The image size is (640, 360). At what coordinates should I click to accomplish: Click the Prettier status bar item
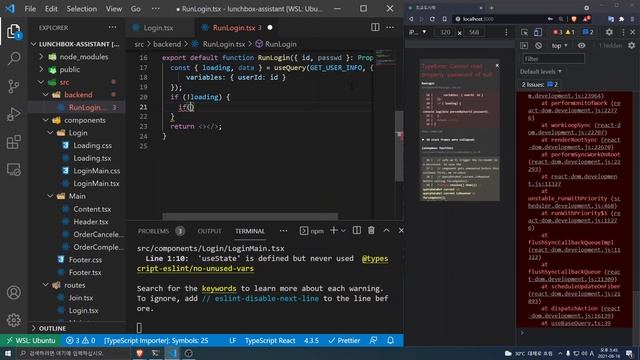point(344,340)
